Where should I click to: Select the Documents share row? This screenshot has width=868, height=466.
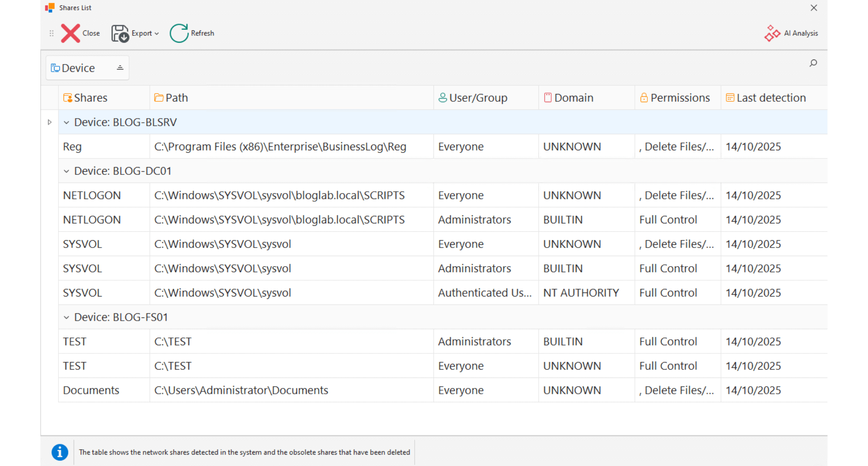coord(91,390)
